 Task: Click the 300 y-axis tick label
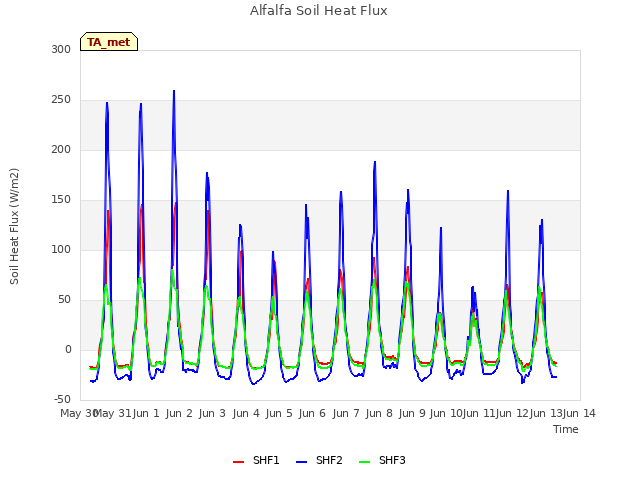61,49
